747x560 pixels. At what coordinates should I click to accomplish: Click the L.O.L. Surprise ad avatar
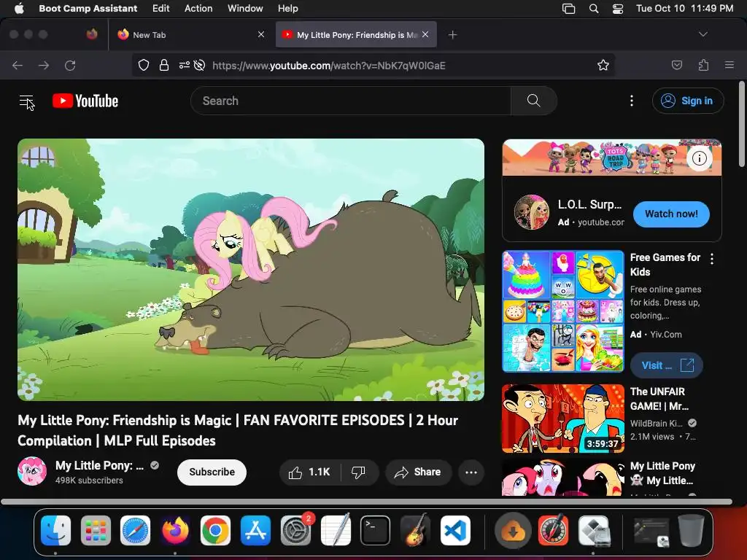[x=532, y=212]
